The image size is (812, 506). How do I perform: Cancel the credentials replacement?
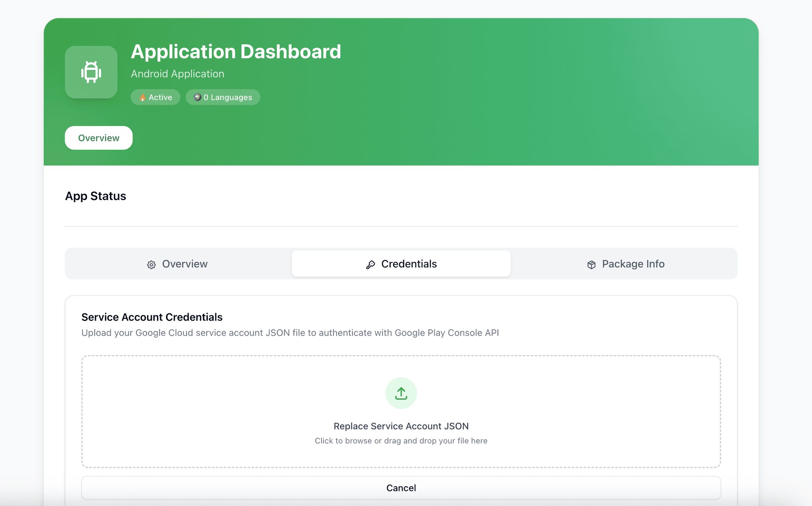pyautogui.click(x=401, y=488)
